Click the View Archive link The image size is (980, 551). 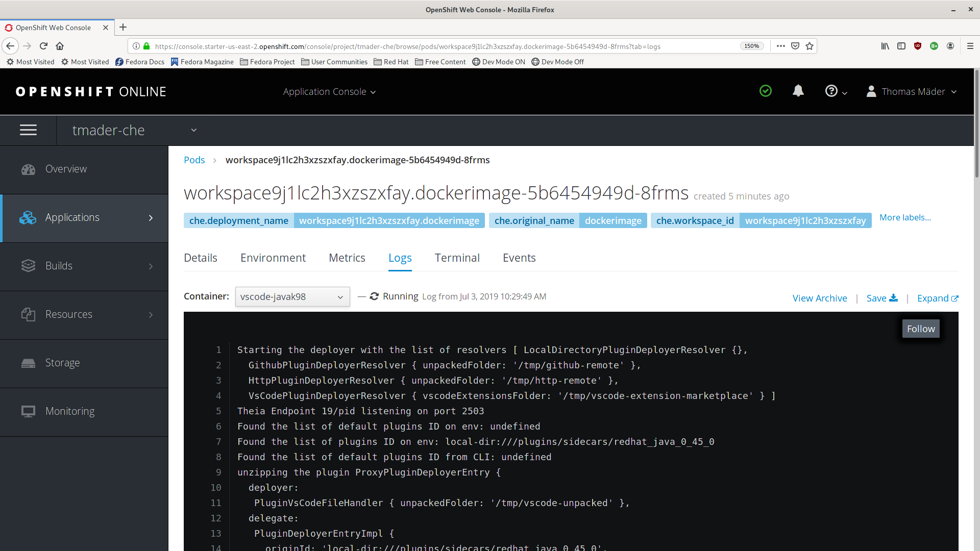pyautogui.click(x=819, y=298)
